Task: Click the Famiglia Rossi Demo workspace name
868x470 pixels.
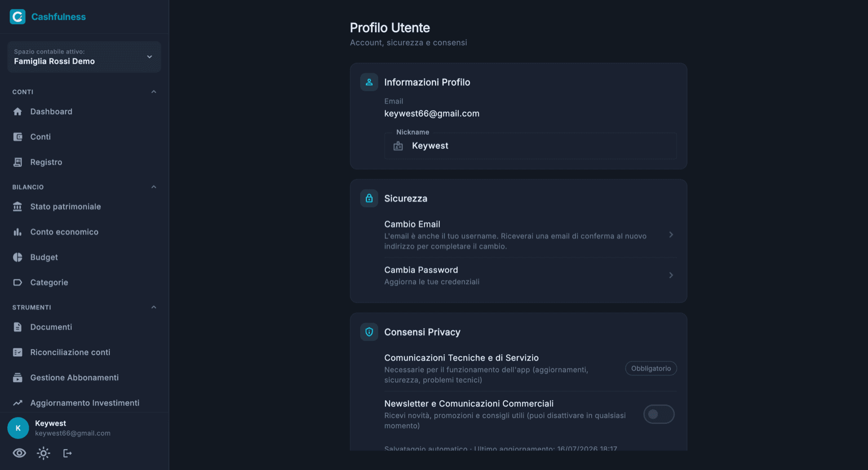Action: (x=54, y=61)
